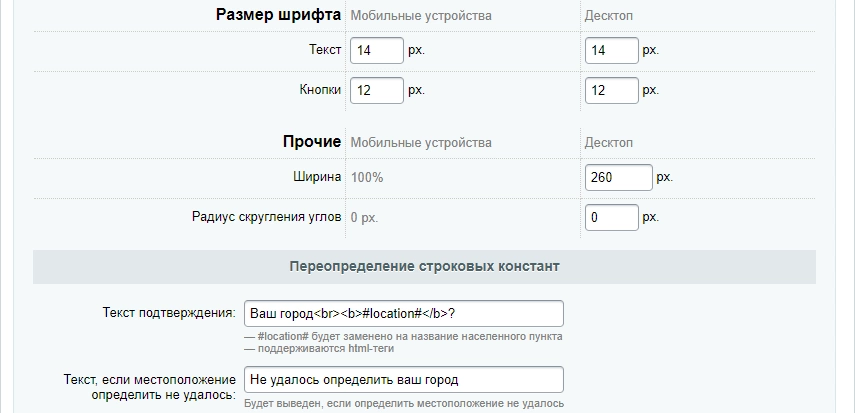This screenshot has height=413, width=855.
Task: Click the 100% mobile width value
Action: coord(366,177)
